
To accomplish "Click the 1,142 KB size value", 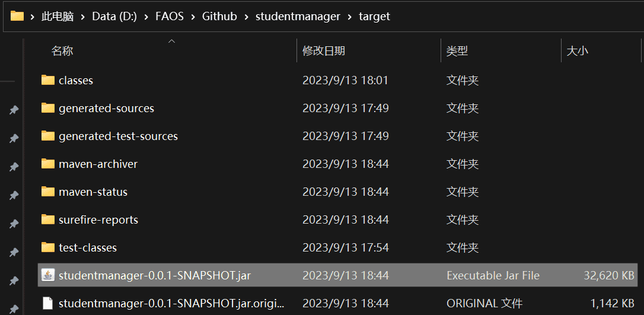I will (613, 304).
